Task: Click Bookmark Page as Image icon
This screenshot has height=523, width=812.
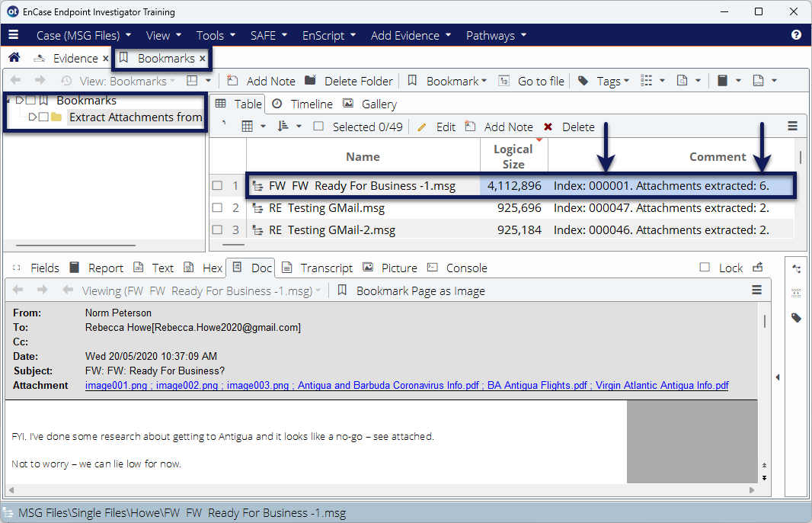Action: (342, 290)
